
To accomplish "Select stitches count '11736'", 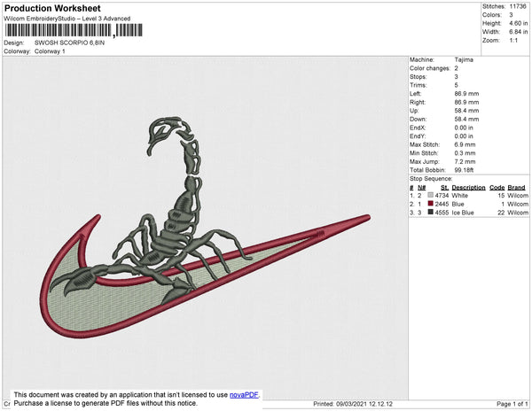I will [518, 6].
